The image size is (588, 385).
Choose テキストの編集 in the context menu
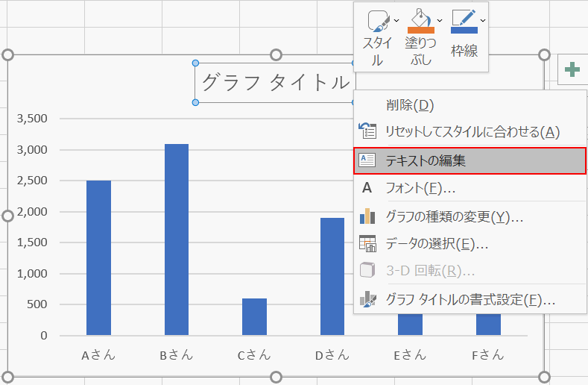(x=470, y=160)
